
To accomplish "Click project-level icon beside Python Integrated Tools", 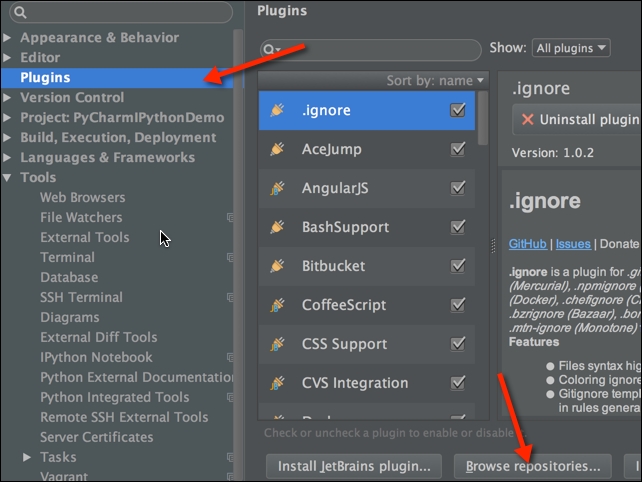I will [x=231, y=397].
